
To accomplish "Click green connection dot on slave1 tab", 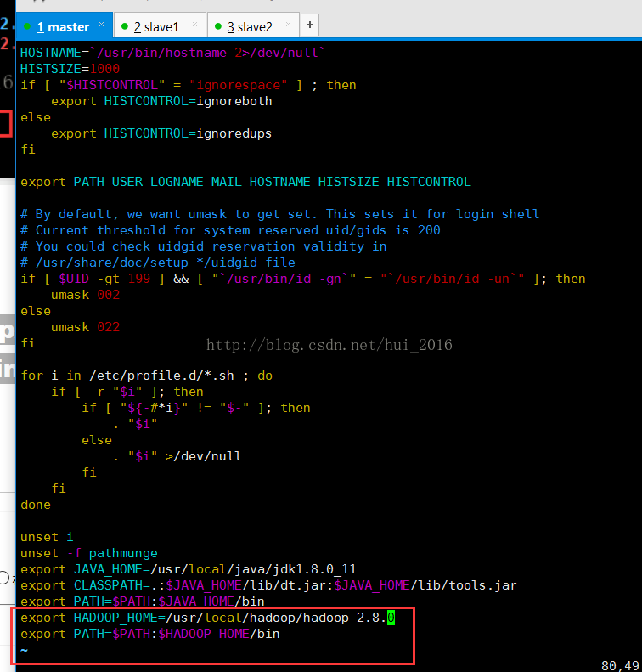I will pyautogui.click(x=125, y=27).
